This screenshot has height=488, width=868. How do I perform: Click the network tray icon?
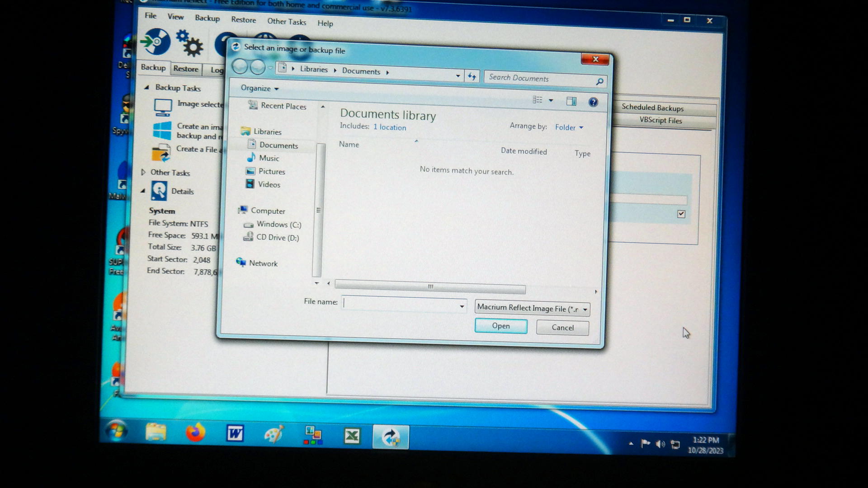tap(675, 445)
